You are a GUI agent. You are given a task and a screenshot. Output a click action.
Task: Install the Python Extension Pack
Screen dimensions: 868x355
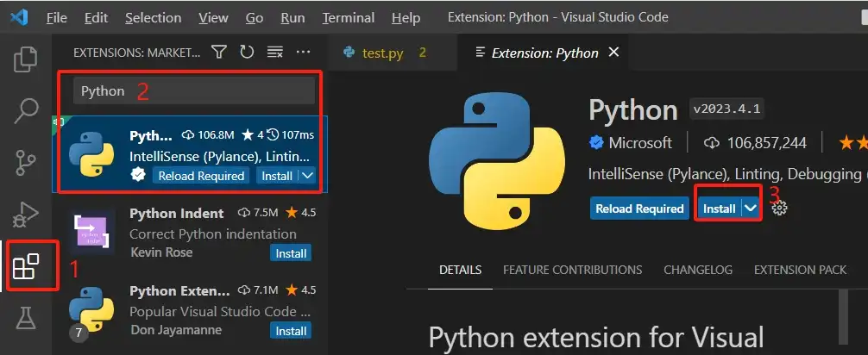click(291, 331)
